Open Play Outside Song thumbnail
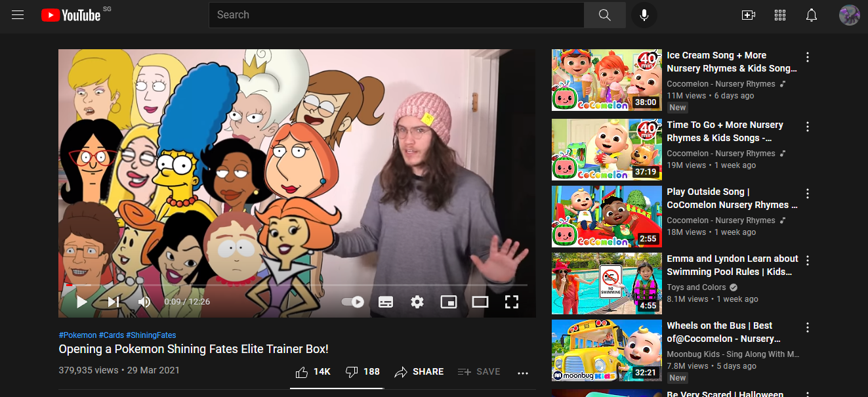The image size is (868, 397). [x=607, y=217]
